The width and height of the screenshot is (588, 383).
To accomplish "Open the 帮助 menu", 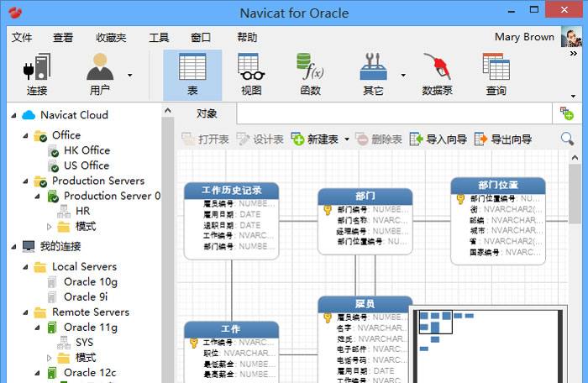I will [x=247, y=37].
